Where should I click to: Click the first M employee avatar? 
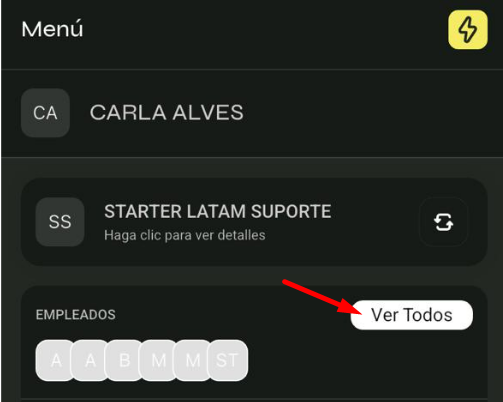point(159,360)
